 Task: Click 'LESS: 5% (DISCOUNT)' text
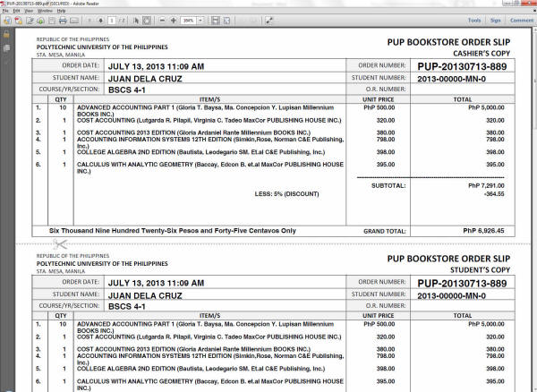(x=286, y=194)
